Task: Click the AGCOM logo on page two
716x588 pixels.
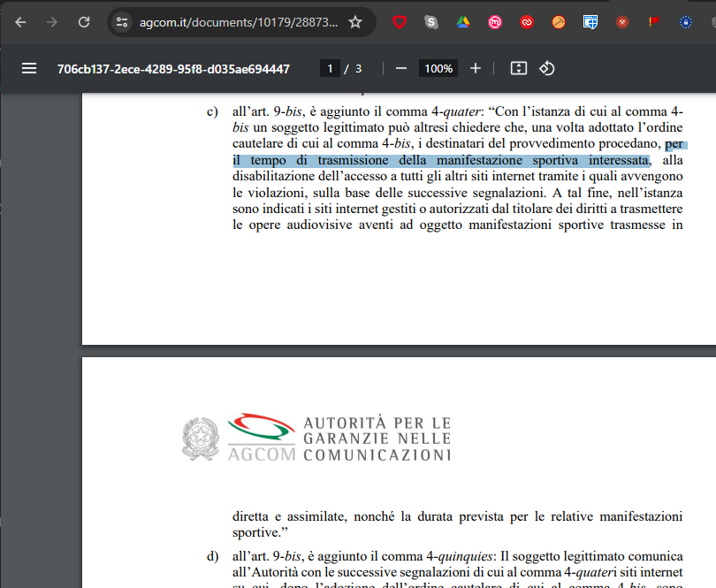Action: (262, 437)
